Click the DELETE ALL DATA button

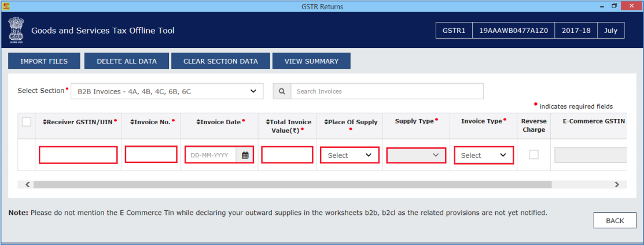[x=127, y=61]
